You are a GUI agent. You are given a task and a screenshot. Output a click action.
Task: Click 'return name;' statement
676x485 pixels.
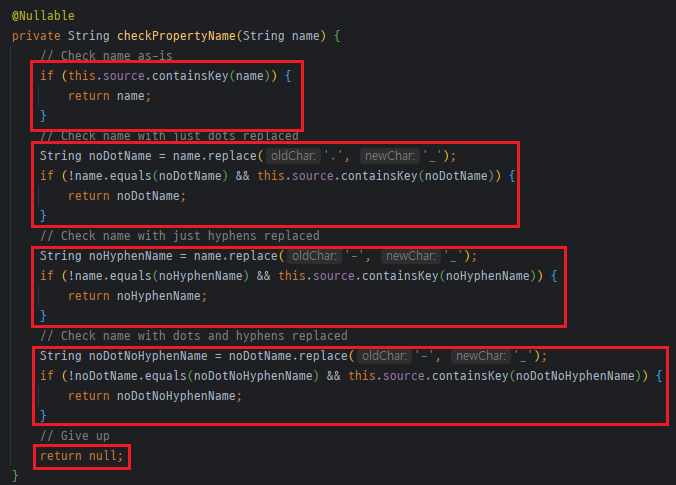coord(110,96)
